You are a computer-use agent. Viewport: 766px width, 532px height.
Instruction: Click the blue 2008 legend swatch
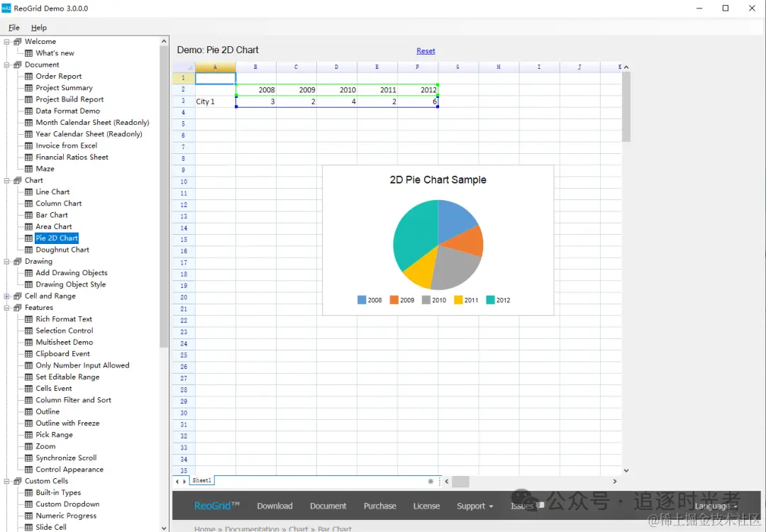point(362,300)
